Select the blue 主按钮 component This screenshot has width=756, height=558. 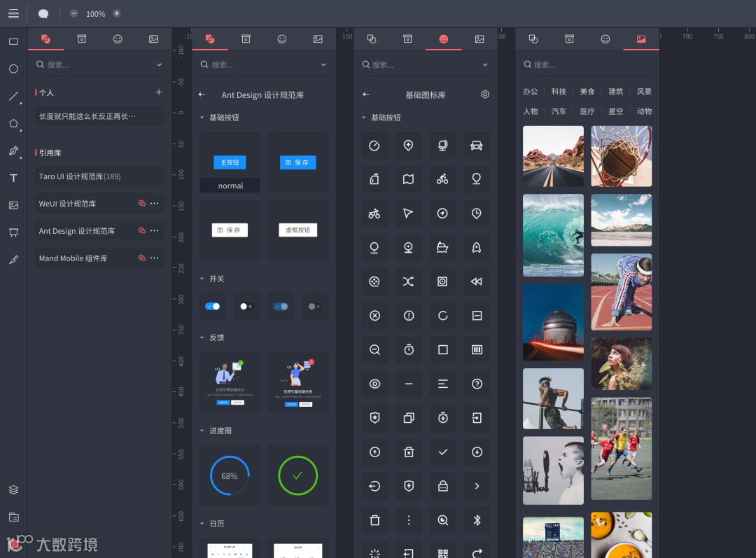(230, 162)
